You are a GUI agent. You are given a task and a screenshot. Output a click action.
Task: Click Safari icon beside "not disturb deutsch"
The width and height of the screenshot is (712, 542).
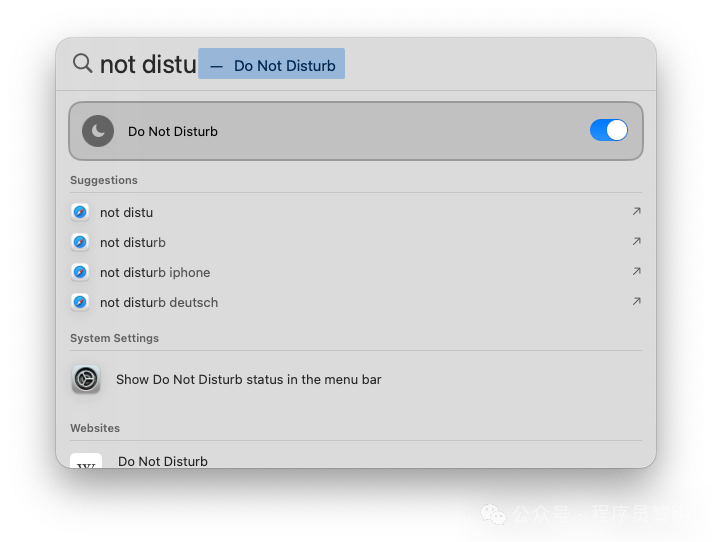point(80,302)
